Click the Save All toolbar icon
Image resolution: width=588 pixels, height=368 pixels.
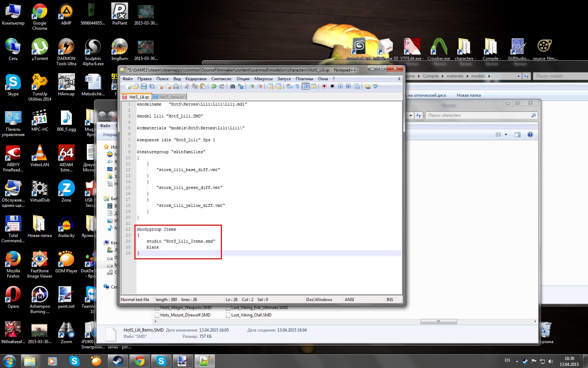click(x=152, y=87)
